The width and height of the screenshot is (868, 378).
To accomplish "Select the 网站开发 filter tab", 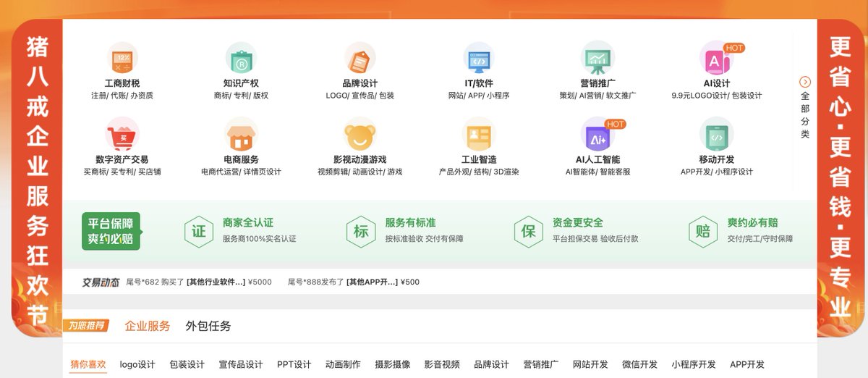I will point(591,364).
